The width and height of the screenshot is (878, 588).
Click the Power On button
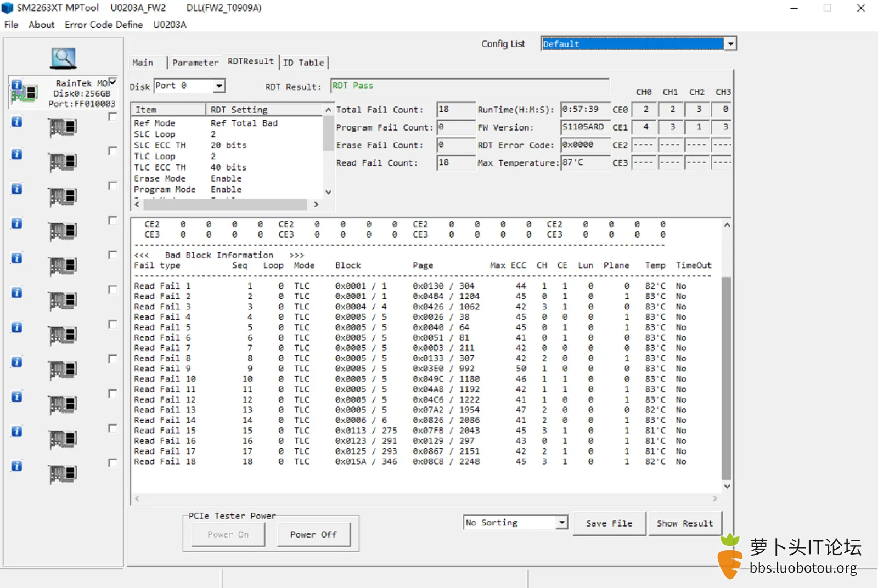coord(228,534)
